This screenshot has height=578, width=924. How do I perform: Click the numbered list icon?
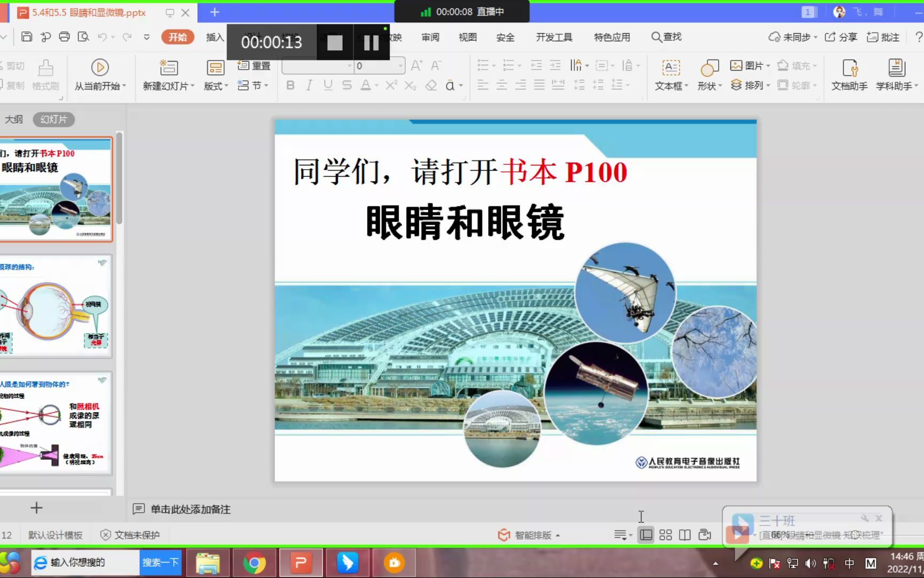click(509, 65)
